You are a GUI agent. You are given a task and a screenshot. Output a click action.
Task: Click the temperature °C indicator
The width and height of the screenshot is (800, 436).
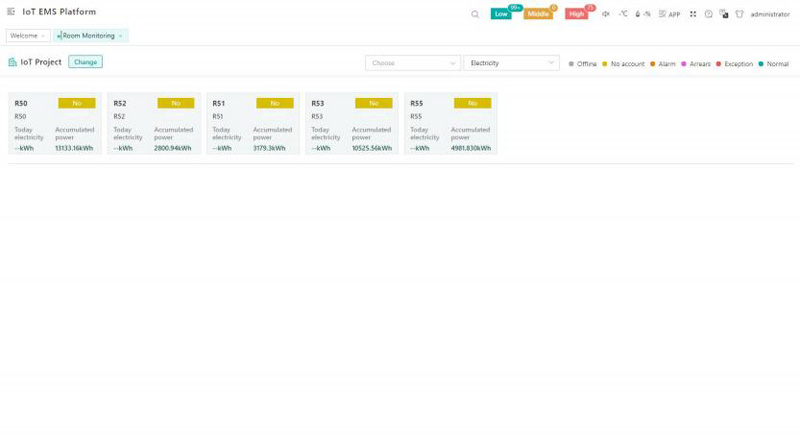623,14
